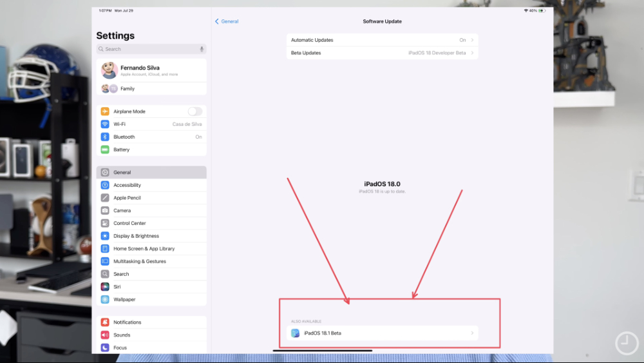This screenshot has width=644, height=363.
Task: Tap the Settings heading
Action: pos(115,35)
